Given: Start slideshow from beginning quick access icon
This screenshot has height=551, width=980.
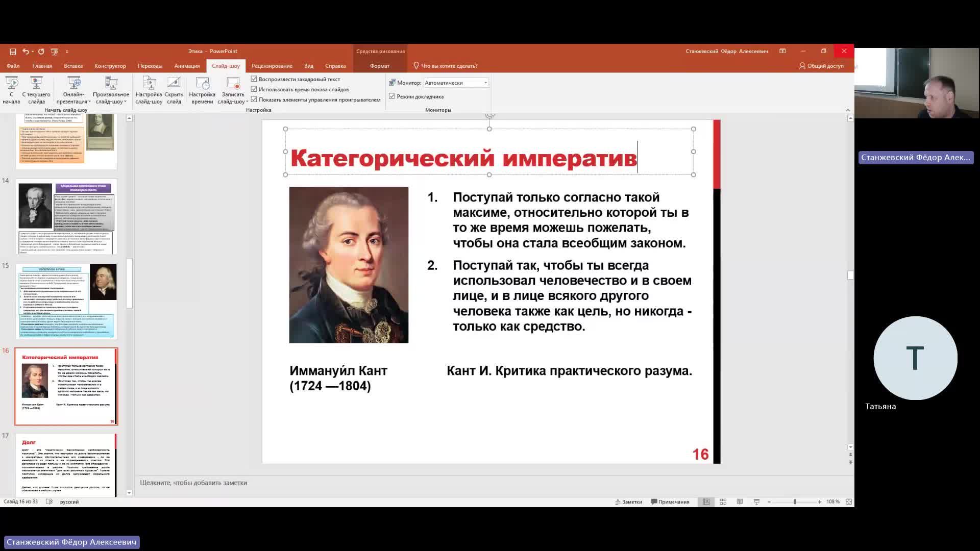Looking at the screenshot, I should (55, 52).
